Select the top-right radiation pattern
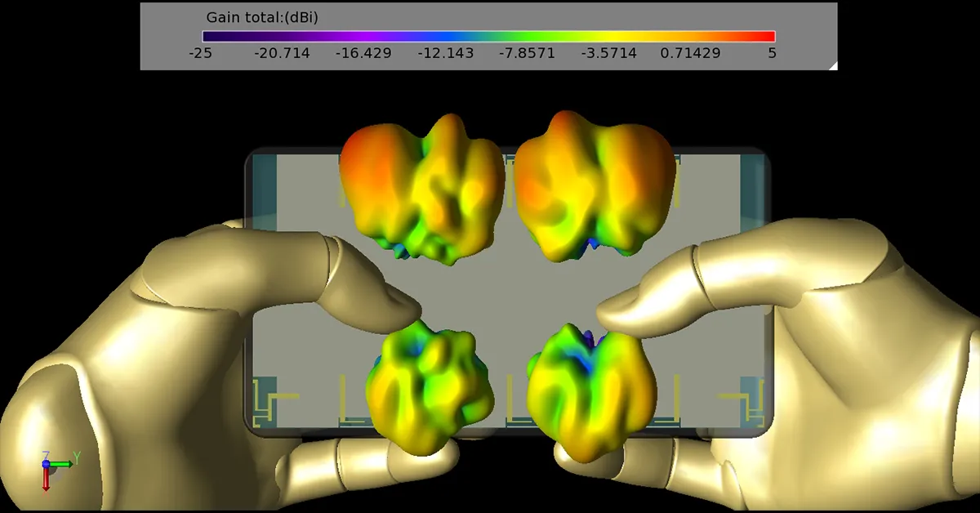Image resolution: width=980 pixels, height=513 pixels. pos(592,186)
